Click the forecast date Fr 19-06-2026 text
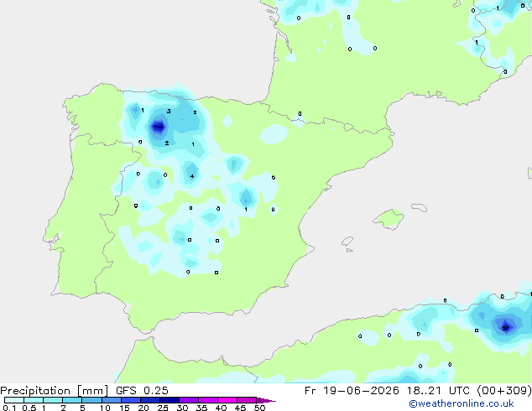This screenshot has height=411, width=532. (352, 391)
